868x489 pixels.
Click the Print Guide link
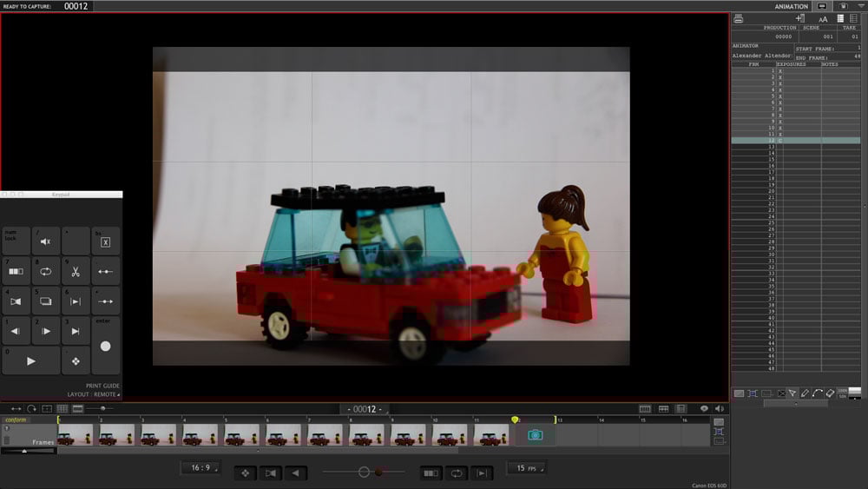(102, 386)
